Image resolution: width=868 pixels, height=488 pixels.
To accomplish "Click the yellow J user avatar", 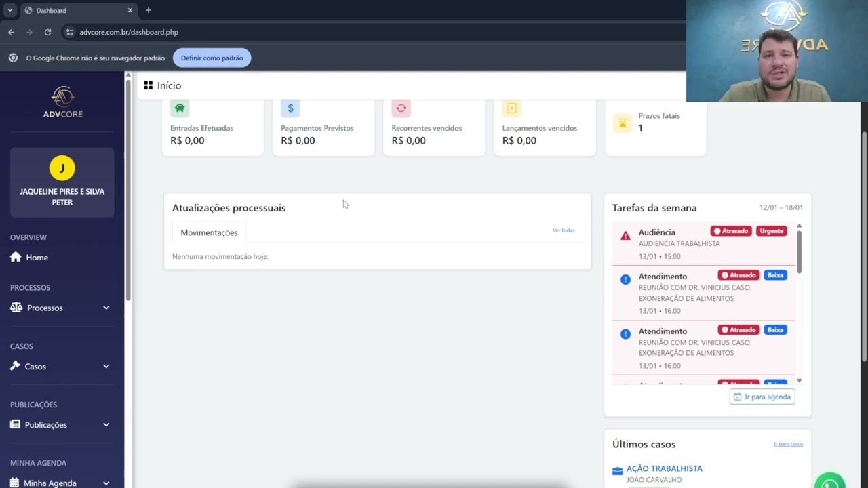I will pyautogui.click(x=62, y=168).
